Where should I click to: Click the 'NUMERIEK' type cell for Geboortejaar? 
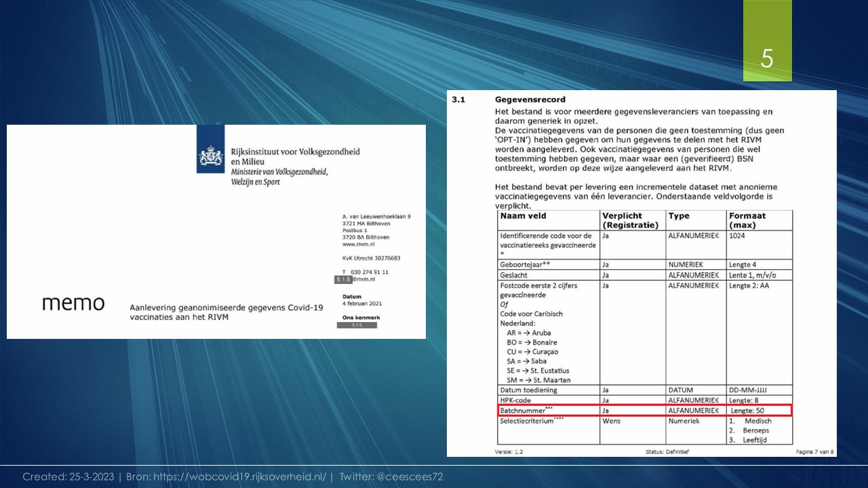[696, 264]
